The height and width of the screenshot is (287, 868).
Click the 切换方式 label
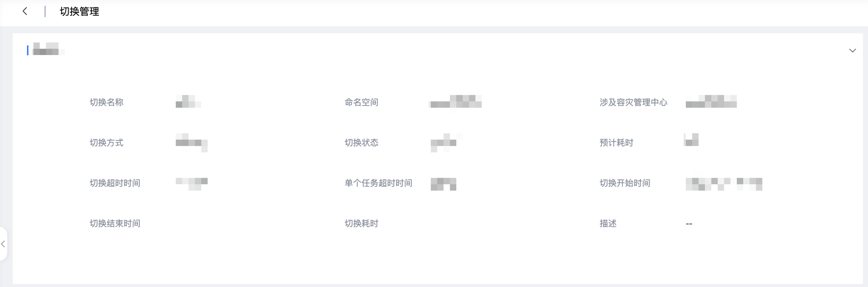point(106,143)
